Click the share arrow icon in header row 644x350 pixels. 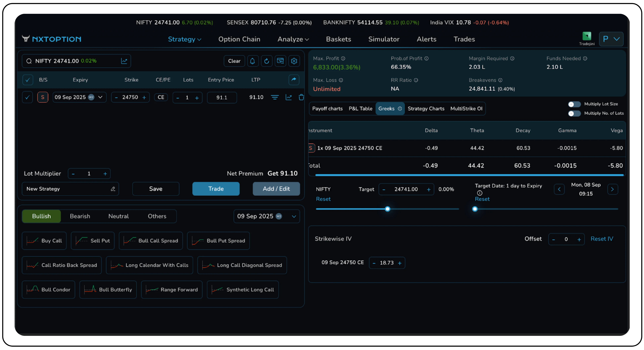coord(294,80)
